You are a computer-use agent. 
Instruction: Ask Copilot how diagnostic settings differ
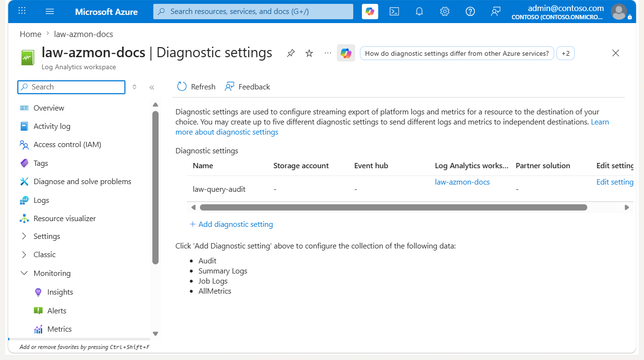click(x=457, y=53)
